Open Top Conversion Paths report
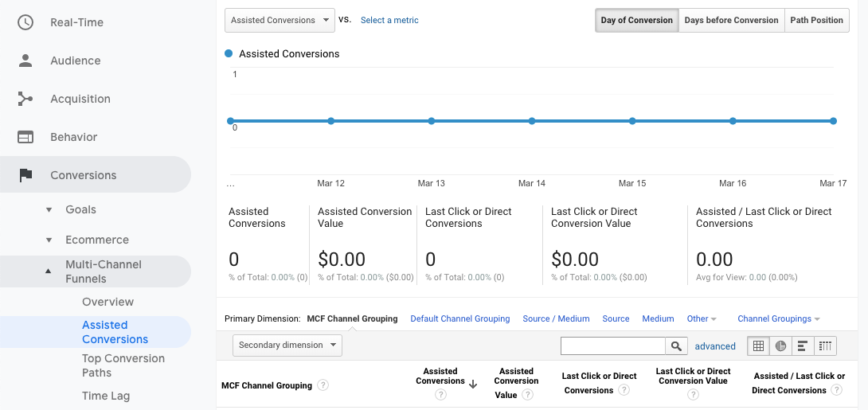Image resolution: width=868 pixels, height=410 pixels. [123, 365]
